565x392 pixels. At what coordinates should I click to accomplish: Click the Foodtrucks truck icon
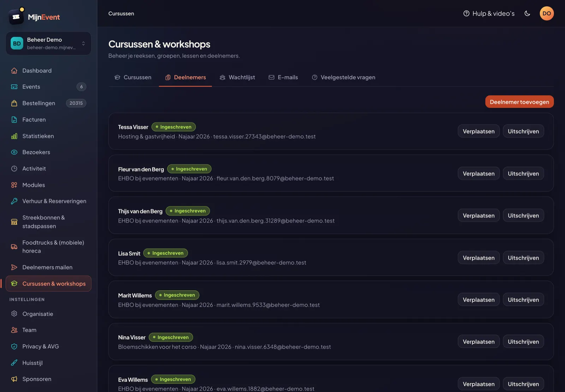pyautogui.click(x=14, y=247)
